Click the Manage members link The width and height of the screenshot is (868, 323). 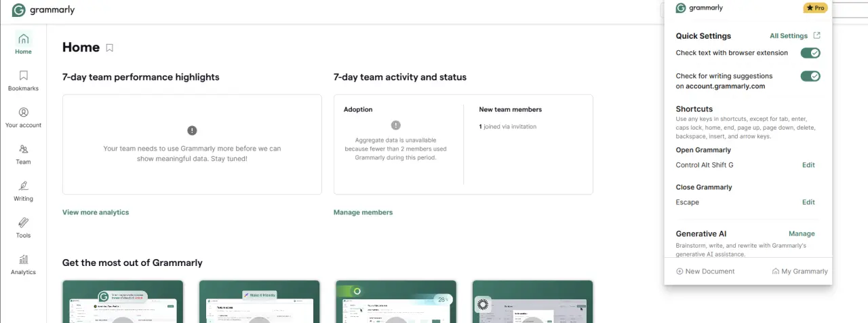[363, 212]
